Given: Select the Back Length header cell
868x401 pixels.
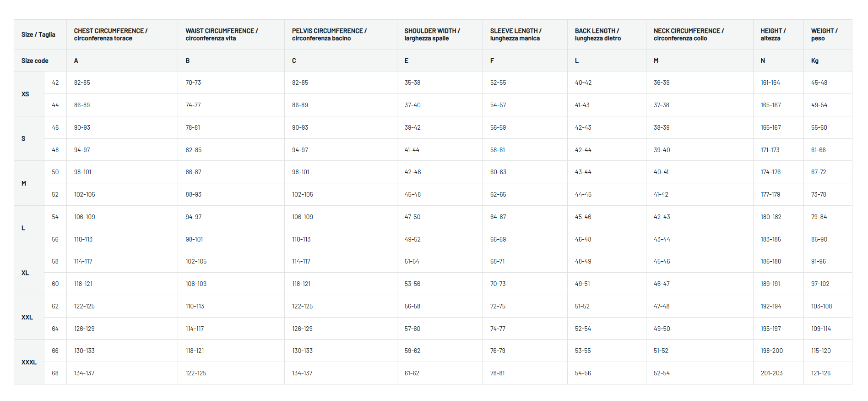Looking at the screenshot, I should click(597, 35).
